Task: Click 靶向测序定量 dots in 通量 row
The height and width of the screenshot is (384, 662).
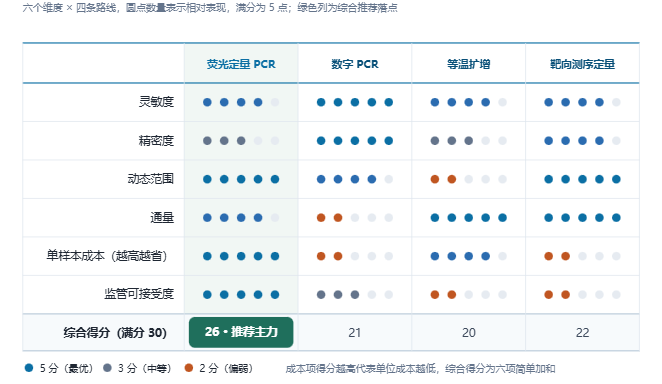Action: click(x=582, y=218)
